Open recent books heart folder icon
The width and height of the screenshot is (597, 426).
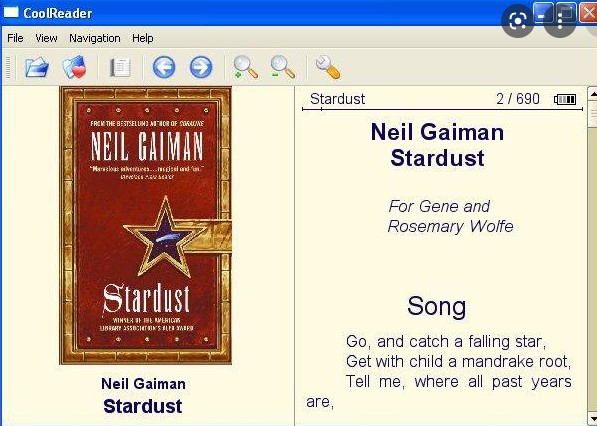75,67
